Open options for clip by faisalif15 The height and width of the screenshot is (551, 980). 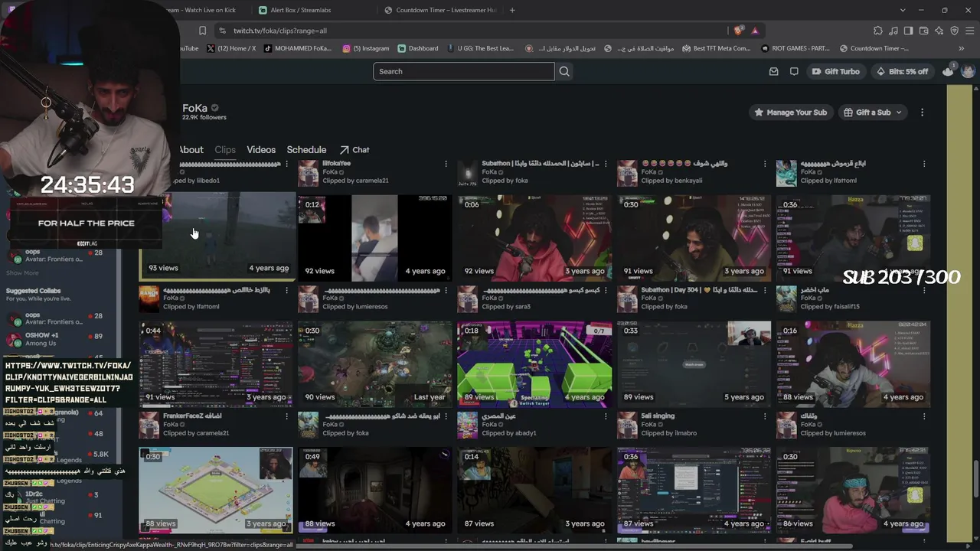[x=924, y=290]
